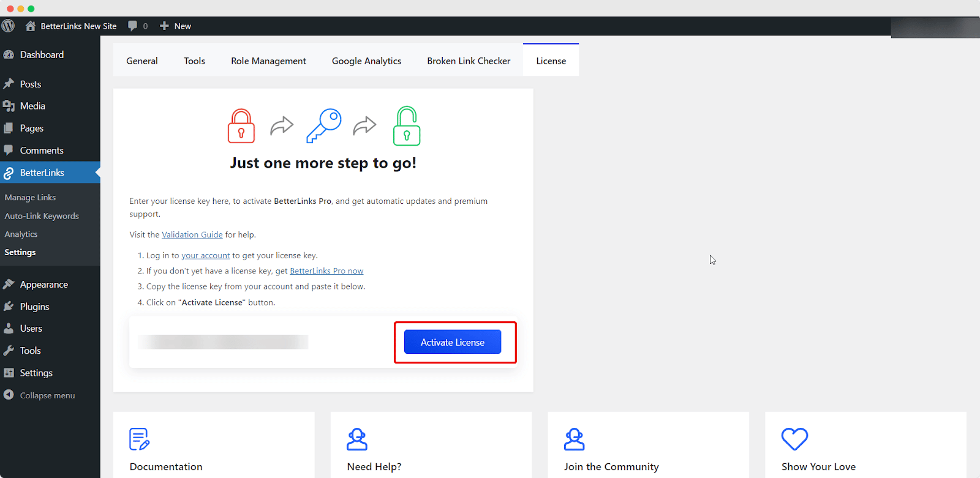Switch to the Tools tab
The width and height of the screenshot is (980, 478).
[194, 61]
